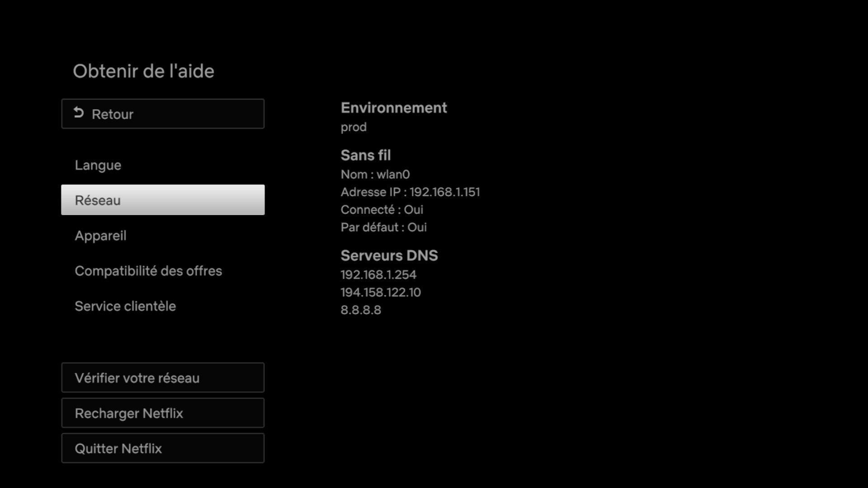Click Quitter Netflix button
The height and width of the screenshot is (488, 868).
click(x=163, y=448)
